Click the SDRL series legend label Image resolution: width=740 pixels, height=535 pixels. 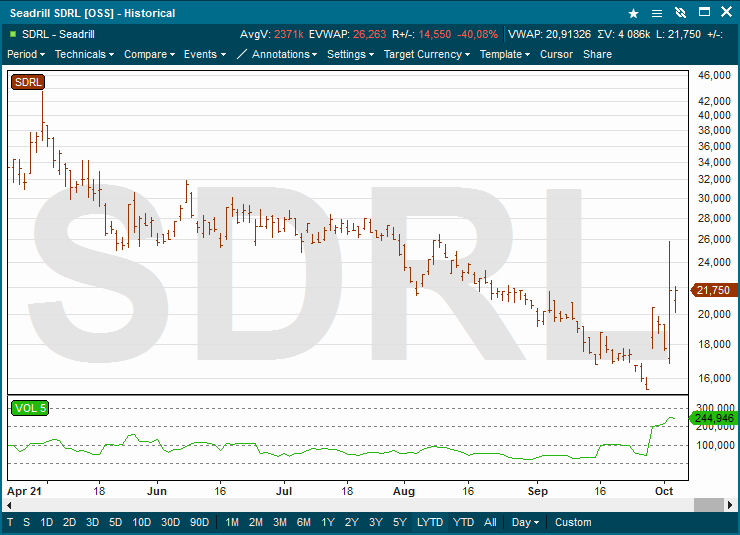click(28, 82)
